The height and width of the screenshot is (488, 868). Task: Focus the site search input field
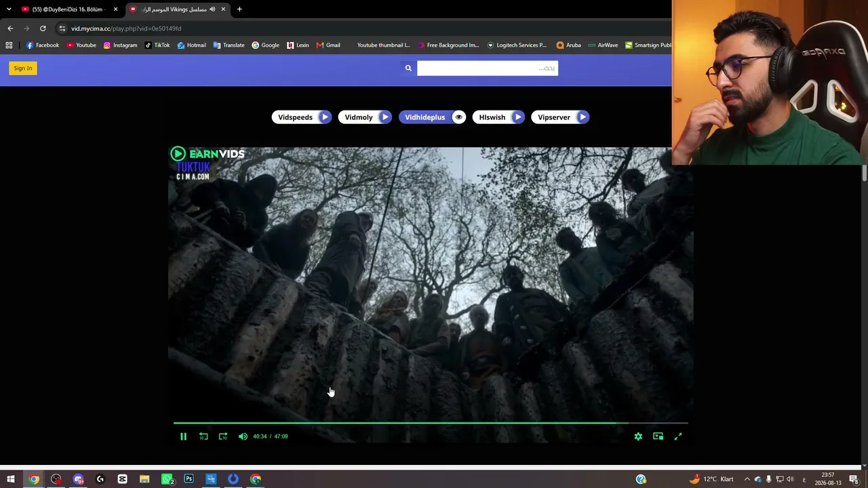(x=488, y=68)
